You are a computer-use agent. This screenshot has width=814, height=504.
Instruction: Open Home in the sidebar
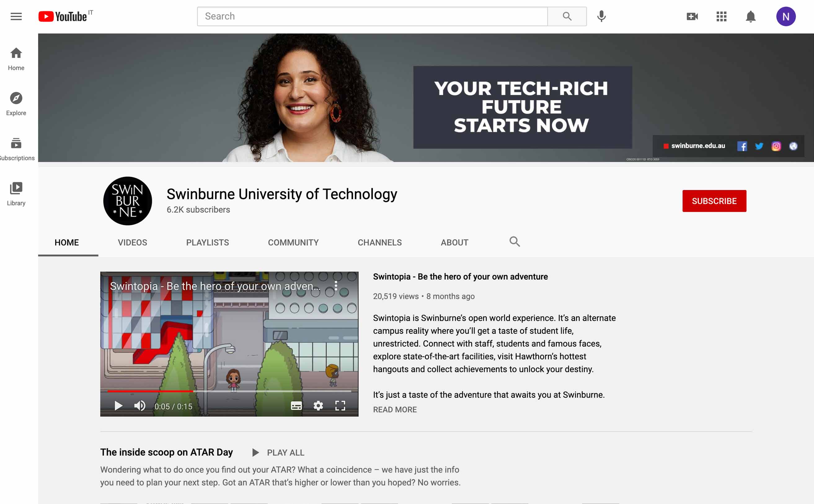click(x=16, y=59)
